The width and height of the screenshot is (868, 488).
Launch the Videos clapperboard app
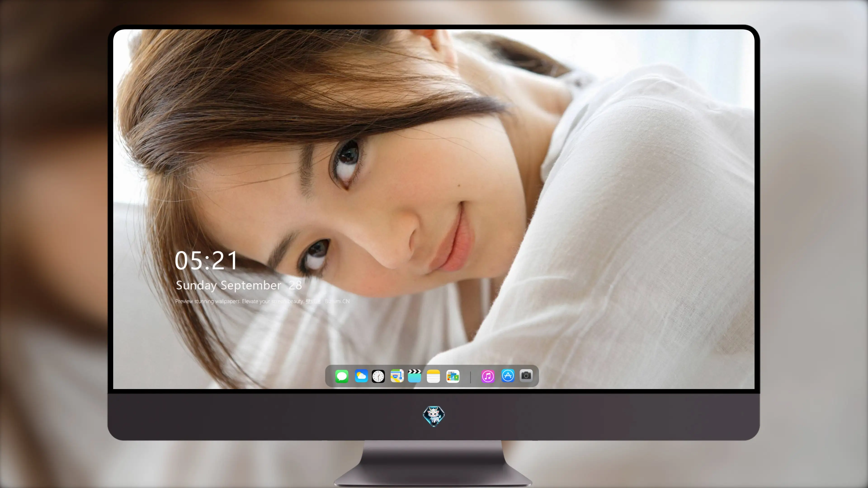click(x=415, y=376)
